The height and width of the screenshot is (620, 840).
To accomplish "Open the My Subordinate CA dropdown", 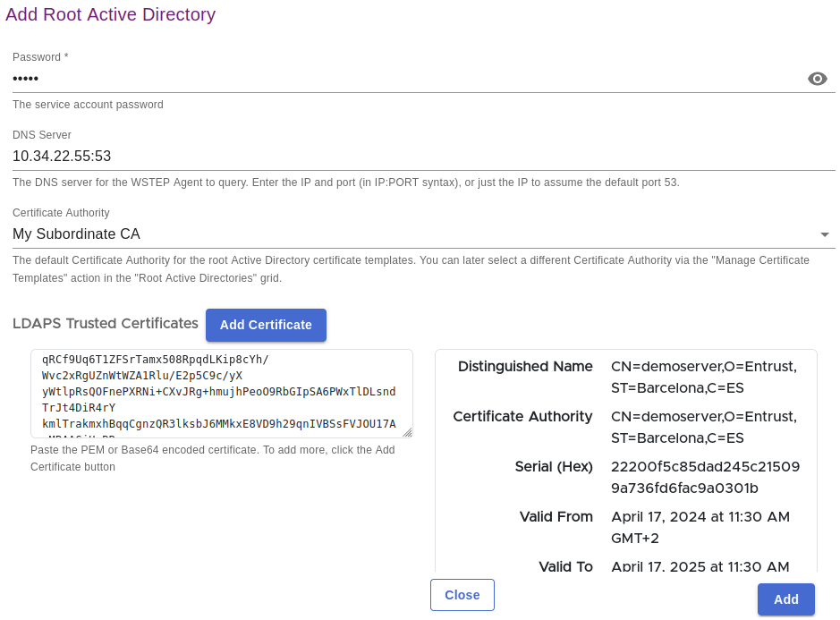I will [403, 234].
